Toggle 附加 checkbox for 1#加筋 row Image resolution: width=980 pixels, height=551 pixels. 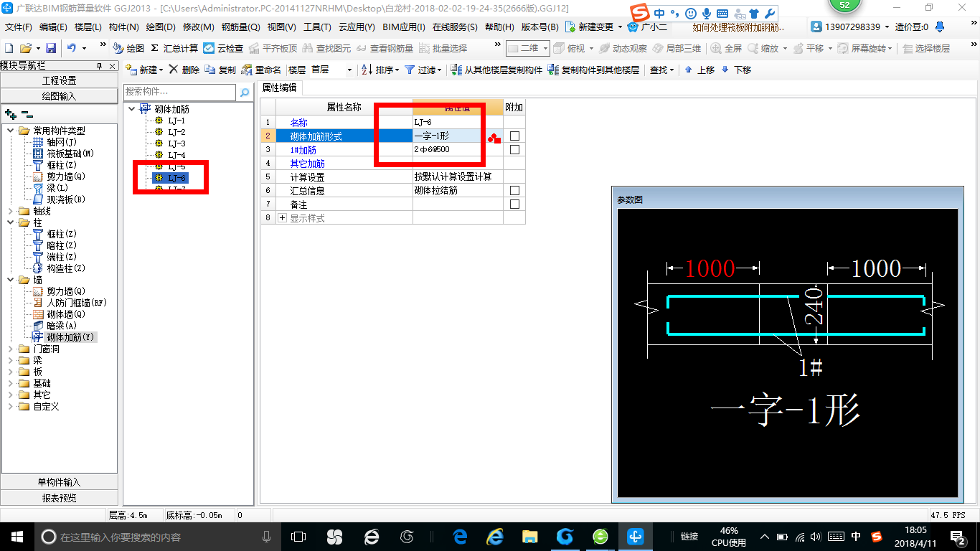[514, 150]
